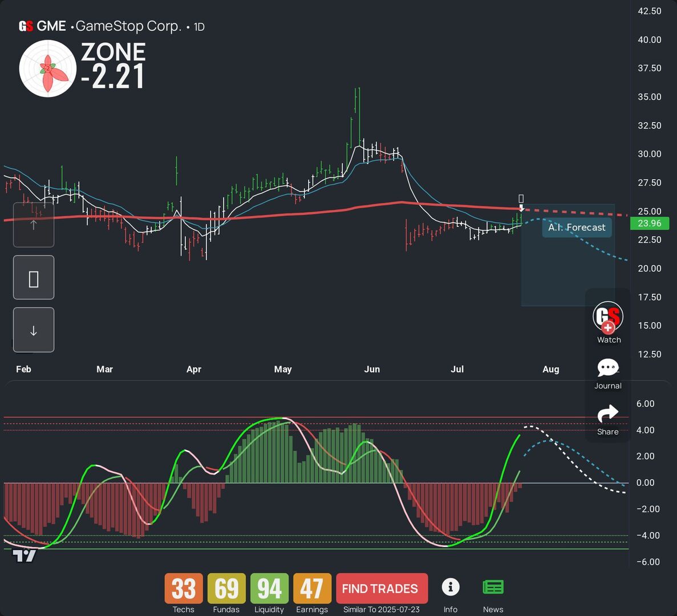677x616 pixels.
Task: Click the Jun label on the time axis
Action: tap(372, 369)
